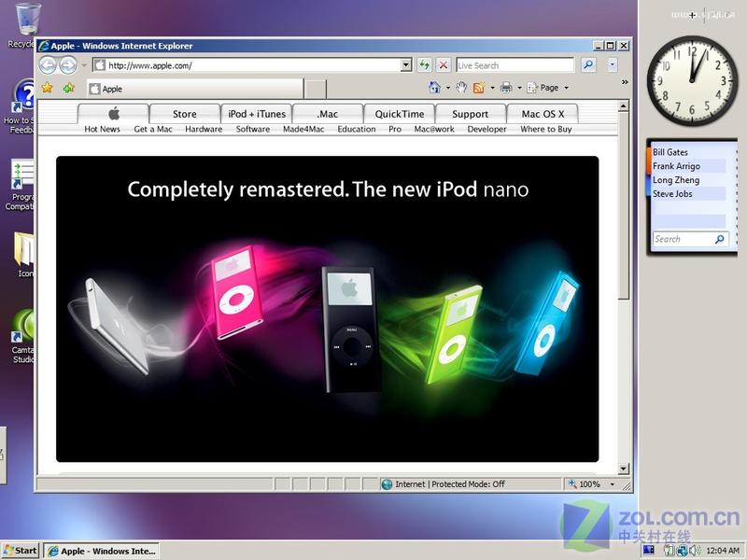
Task: Open recent pages dropdown beside Forward
Action: (84, 65)
